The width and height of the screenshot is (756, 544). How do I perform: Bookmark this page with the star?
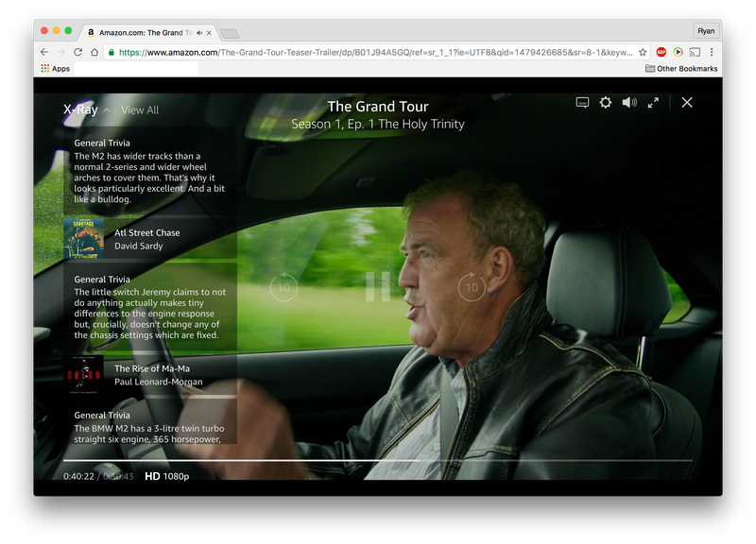click(x=643, y=52)
